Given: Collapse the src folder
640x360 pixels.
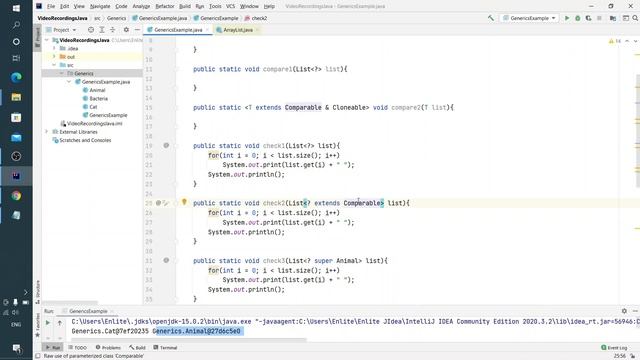Looking at the screenshot, I should (x=54, y=65).
